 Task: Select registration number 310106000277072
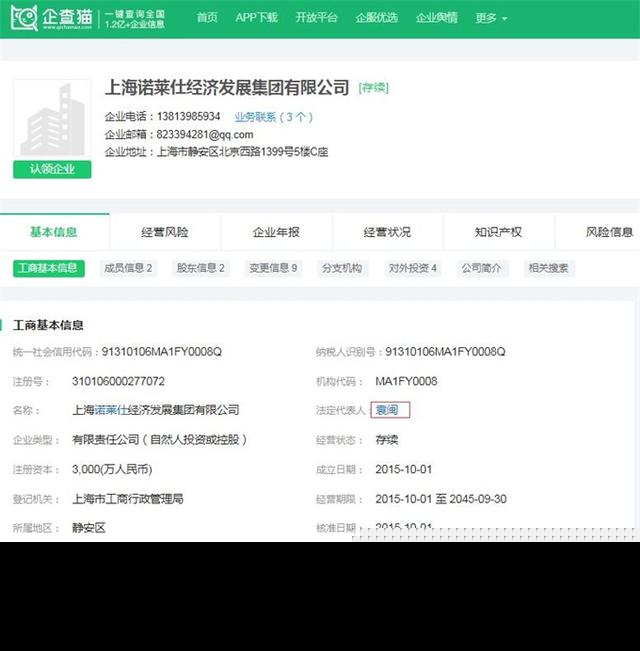(x=118, y=381)
